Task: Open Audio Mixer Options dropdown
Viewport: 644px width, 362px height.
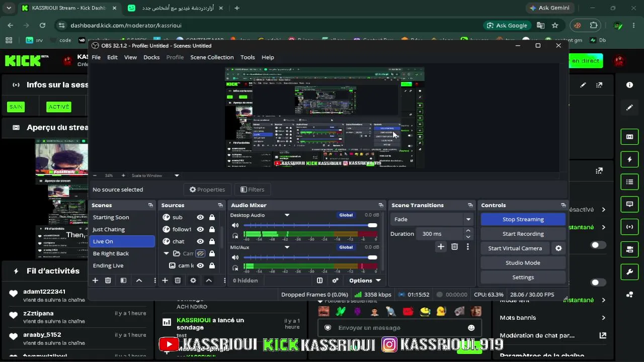Action: [x=365, y=281]
